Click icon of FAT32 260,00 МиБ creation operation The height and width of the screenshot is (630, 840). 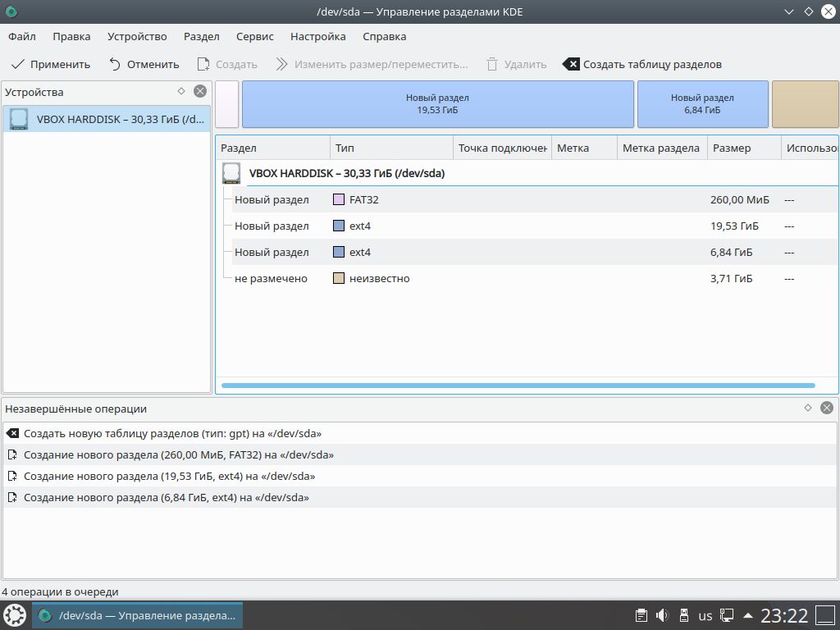12,454
